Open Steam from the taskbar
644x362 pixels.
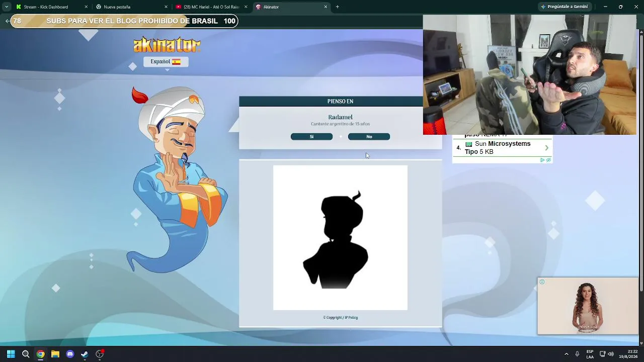coord(85,354)
